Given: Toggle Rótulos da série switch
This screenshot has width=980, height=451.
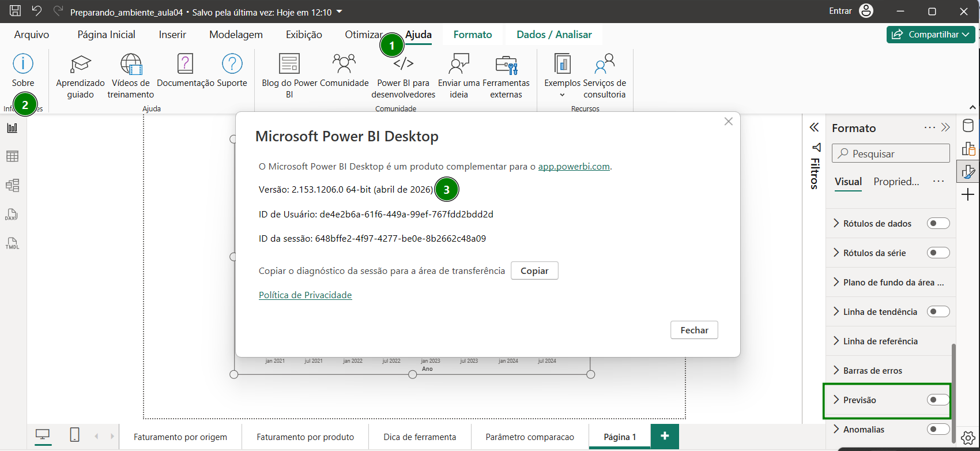Looking at the screenshot, I should coord(938,253).
